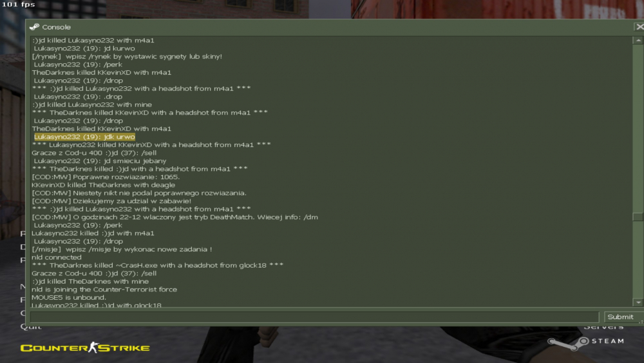This screenshot has height=363, width=644.
Task: Click the console scrollbar up arrow
Action: (638, 40)
